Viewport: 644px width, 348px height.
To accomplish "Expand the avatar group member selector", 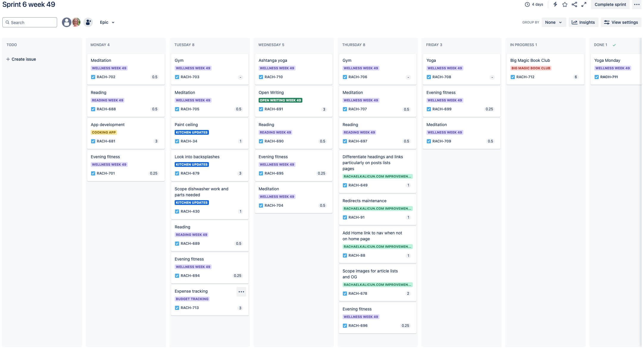I will coord(88,22).
